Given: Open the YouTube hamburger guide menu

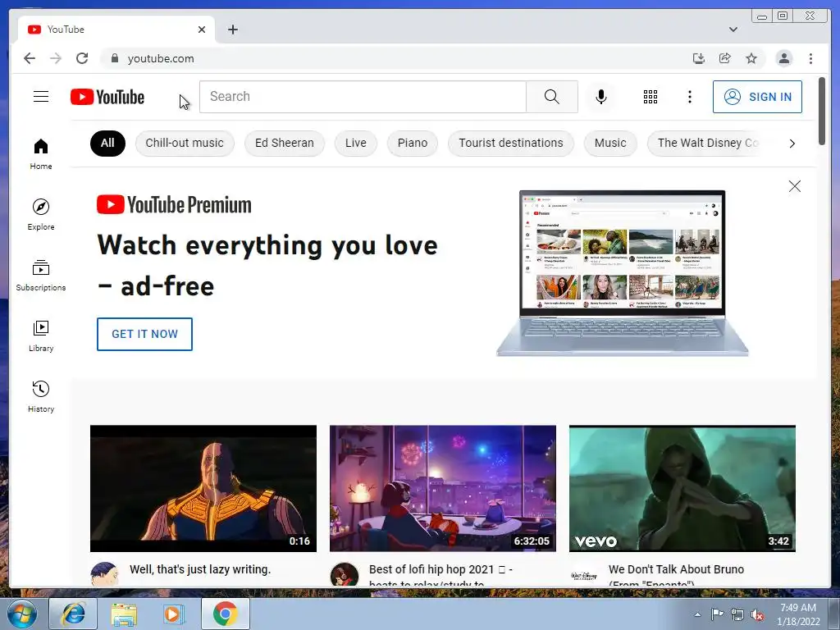Looking at the screenshot, I should 41,97.
